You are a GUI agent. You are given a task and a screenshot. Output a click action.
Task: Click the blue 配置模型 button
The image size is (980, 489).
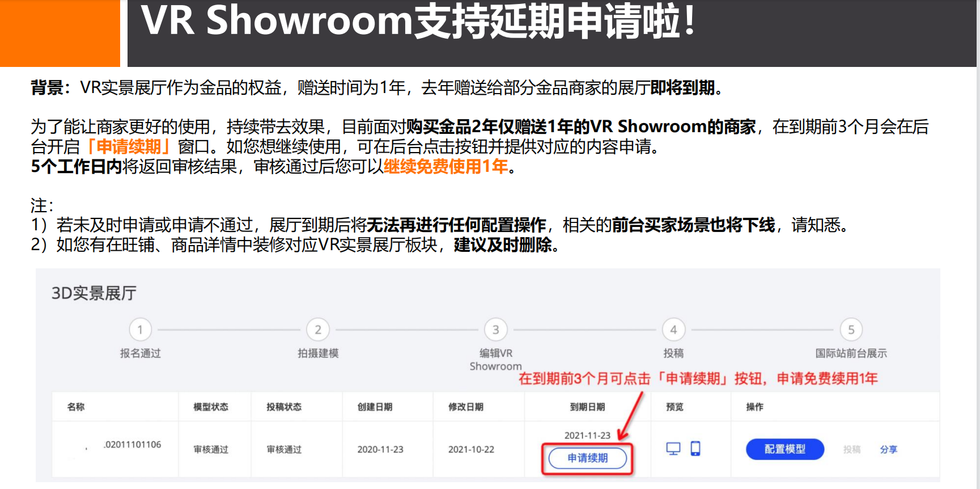pos(785,449)
